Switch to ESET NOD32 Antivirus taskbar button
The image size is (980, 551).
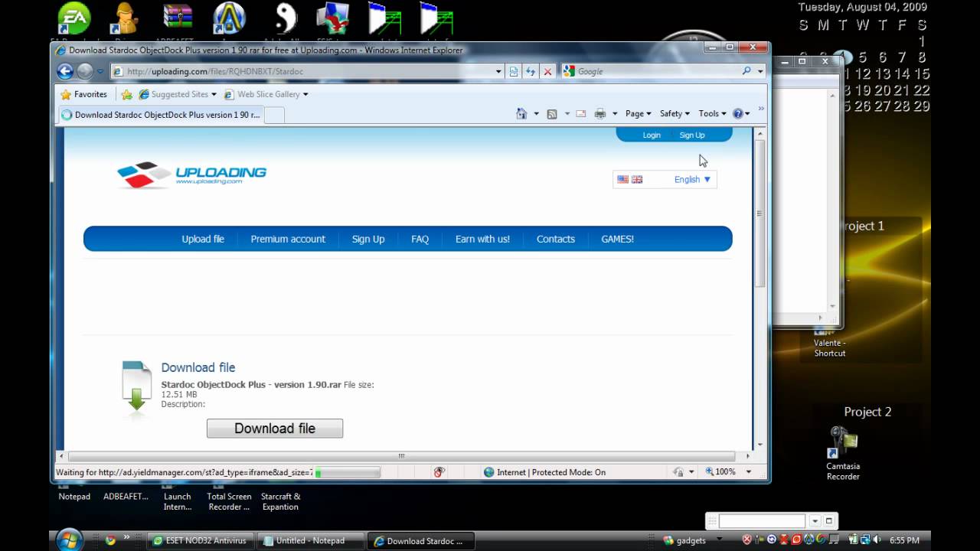pos(201,540)
